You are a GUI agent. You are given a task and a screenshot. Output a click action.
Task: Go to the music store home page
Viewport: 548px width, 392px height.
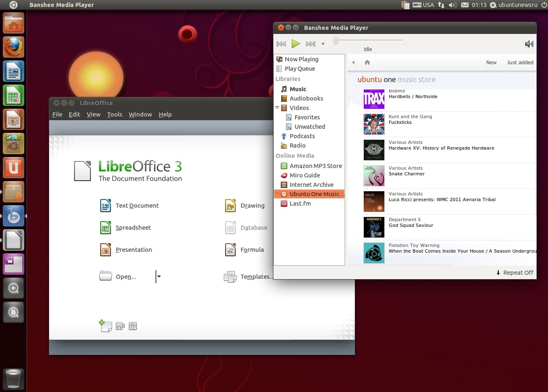(367, 63)
